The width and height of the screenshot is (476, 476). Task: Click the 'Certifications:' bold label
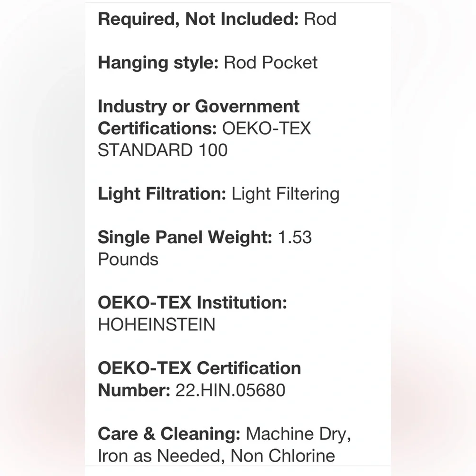[157, 129]
